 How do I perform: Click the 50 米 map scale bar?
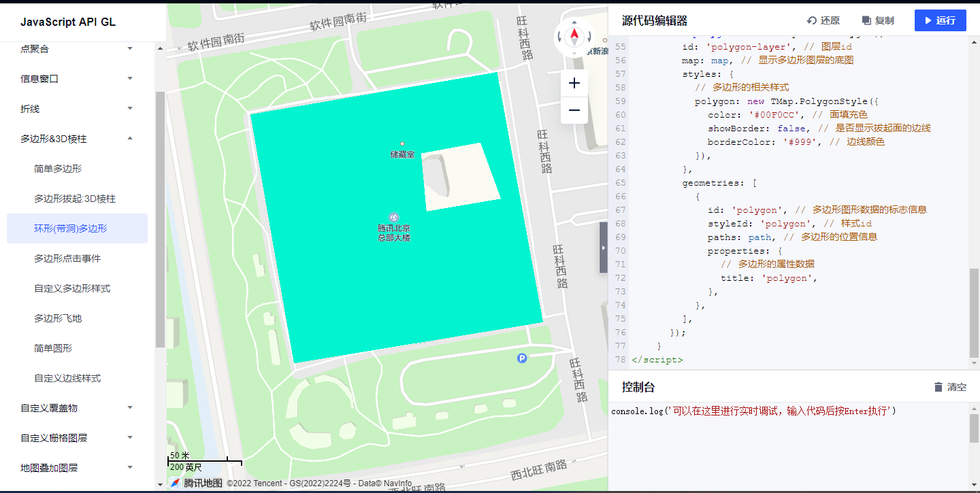pos(205,461)
